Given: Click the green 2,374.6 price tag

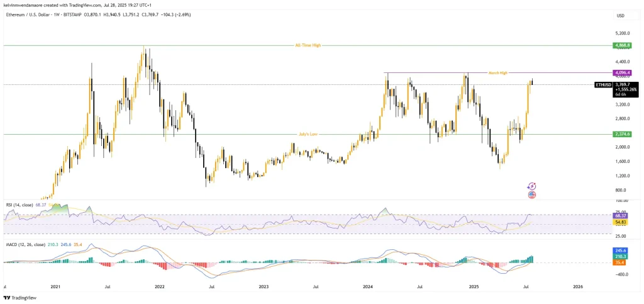Looking at the screenshot, I should click(622, 134).
